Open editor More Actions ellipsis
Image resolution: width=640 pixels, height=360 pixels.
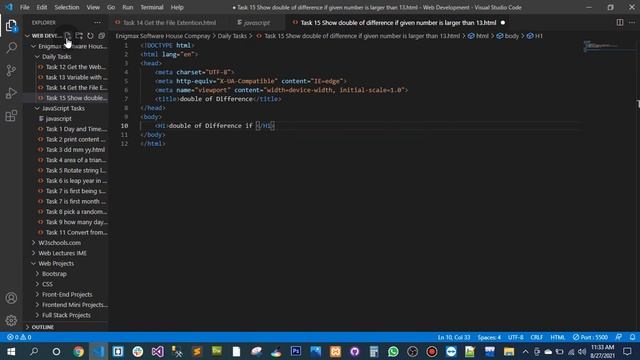[x=631, y=23]
